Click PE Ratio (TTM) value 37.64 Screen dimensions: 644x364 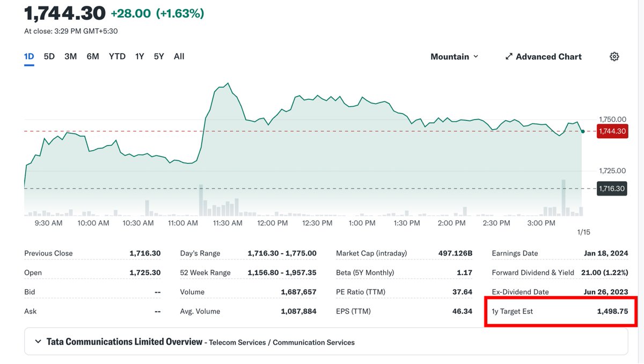pos(463,292)
